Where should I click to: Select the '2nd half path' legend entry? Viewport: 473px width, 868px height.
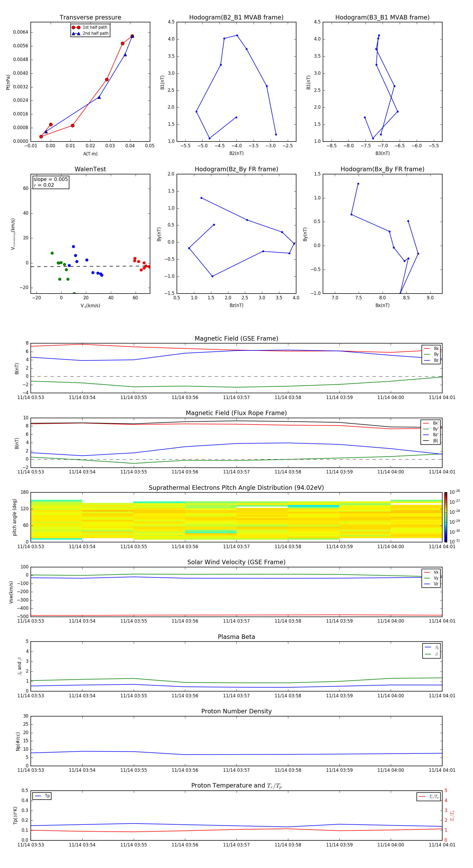pyautogui.click(x=90, y=33)
